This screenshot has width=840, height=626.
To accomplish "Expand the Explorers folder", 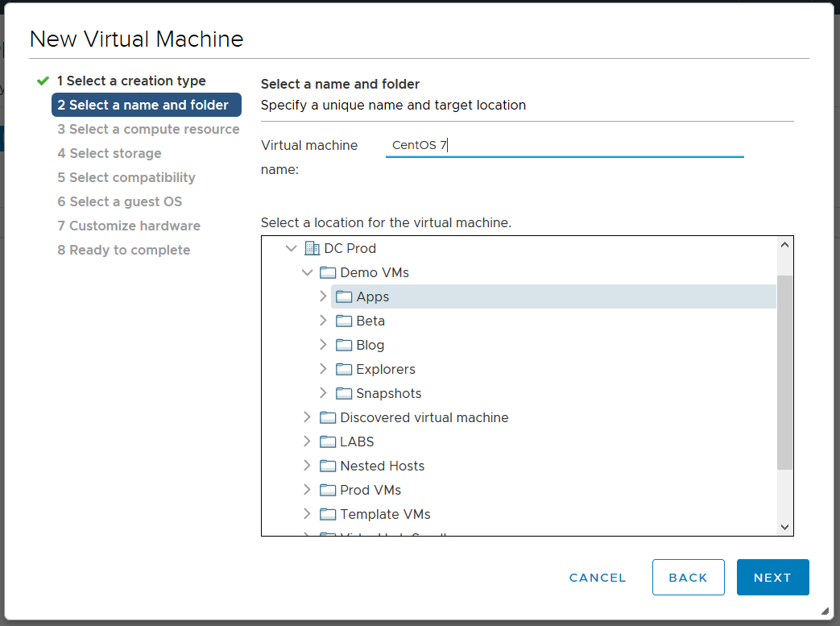I will [323, 368].
